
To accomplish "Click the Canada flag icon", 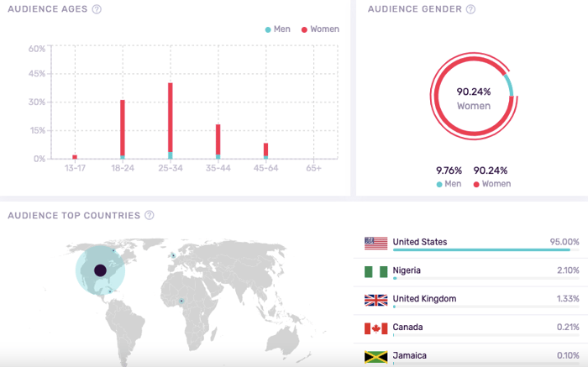I will tap(375, 328).
